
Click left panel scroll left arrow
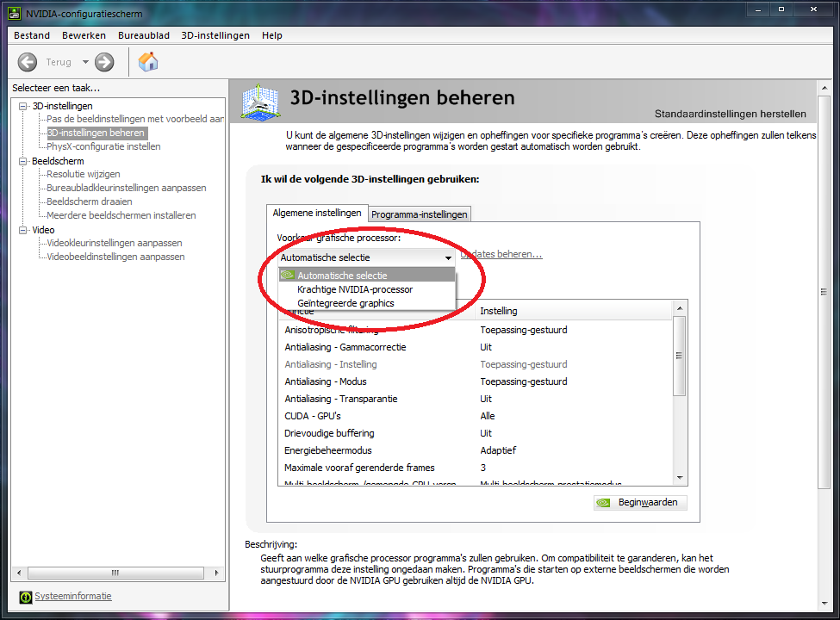[19, 573]
